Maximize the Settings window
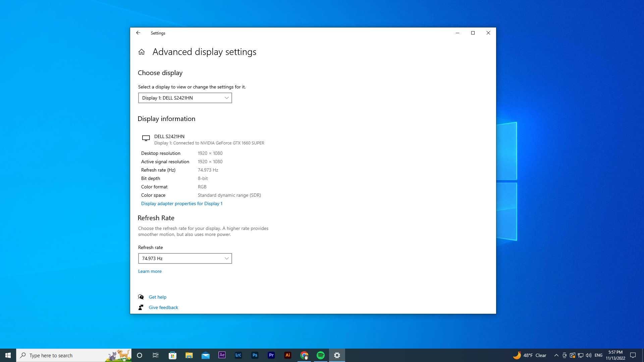644x362 pixels. (x=473, y=33)
